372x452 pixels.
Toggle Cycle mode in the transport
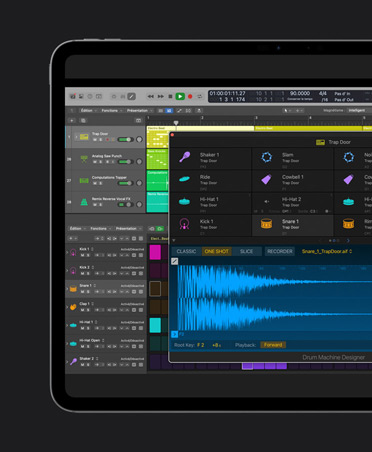click(x=199, y=96)
